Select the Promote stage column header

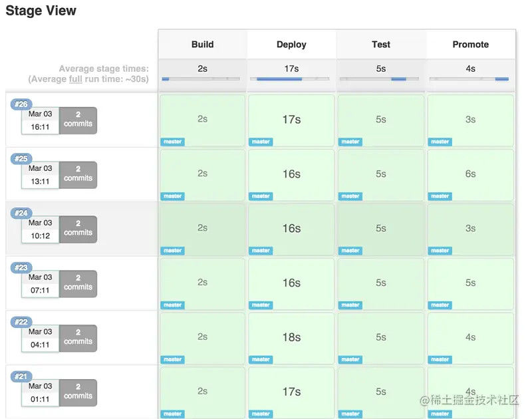(471, 45)
